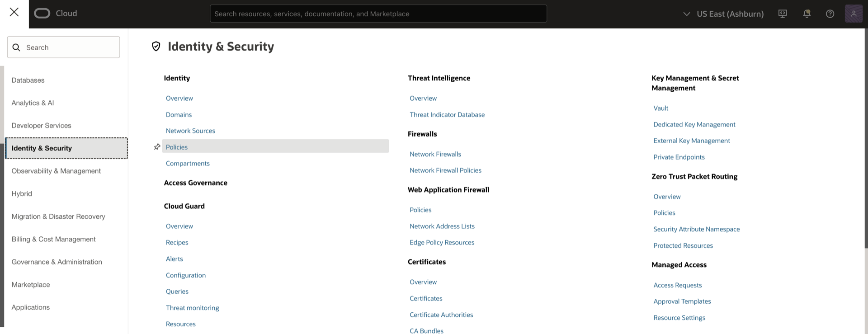Open the user profile avatar

(854, 14)
